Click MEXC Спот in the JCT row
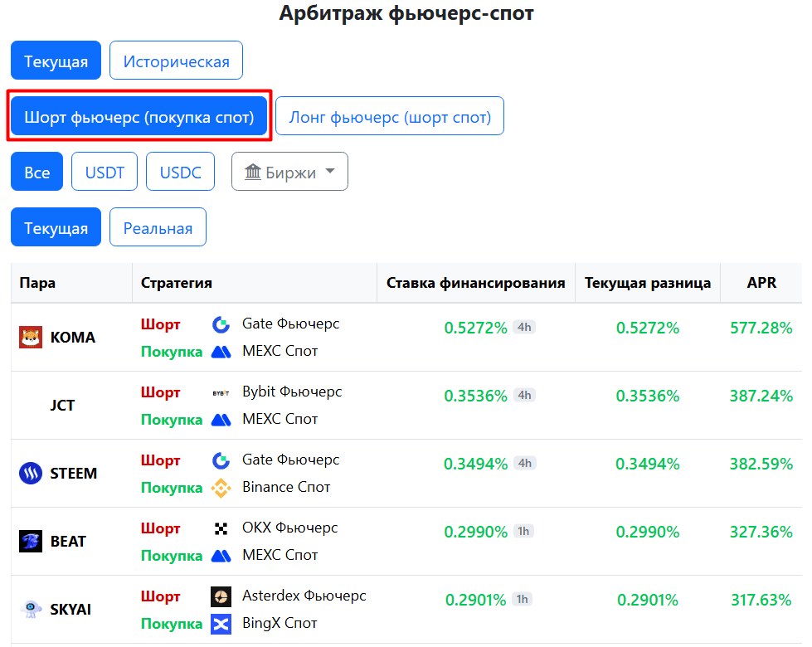This screenshot has height=647, width=812. 280,419
